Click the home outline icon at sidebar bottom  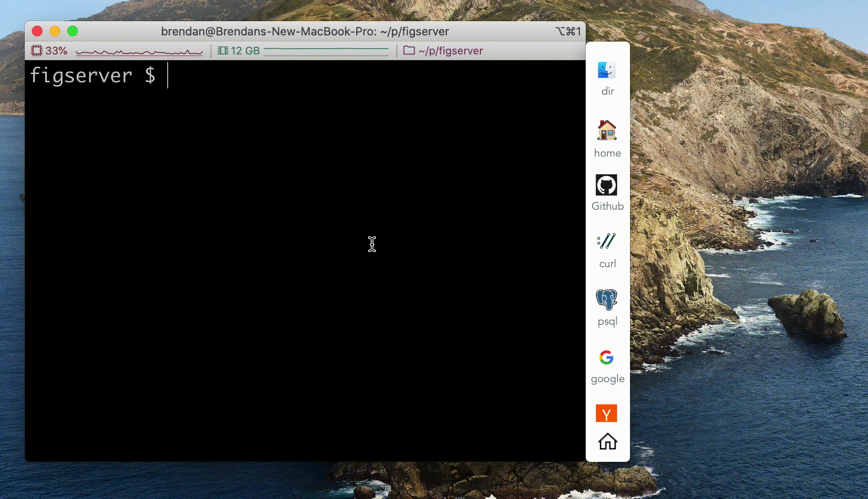pyautogui.click(x=607, y=441)
